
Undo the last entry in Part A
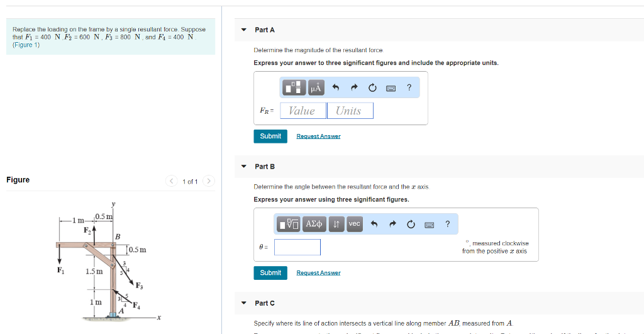(336, 88)
